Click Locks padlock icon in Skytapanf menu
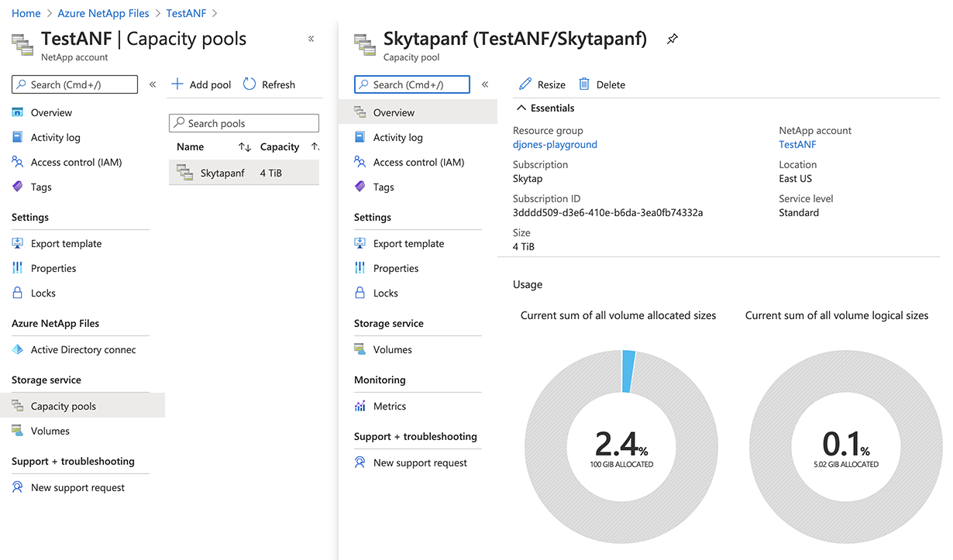 pyautogui.click(x=360, y=293)
